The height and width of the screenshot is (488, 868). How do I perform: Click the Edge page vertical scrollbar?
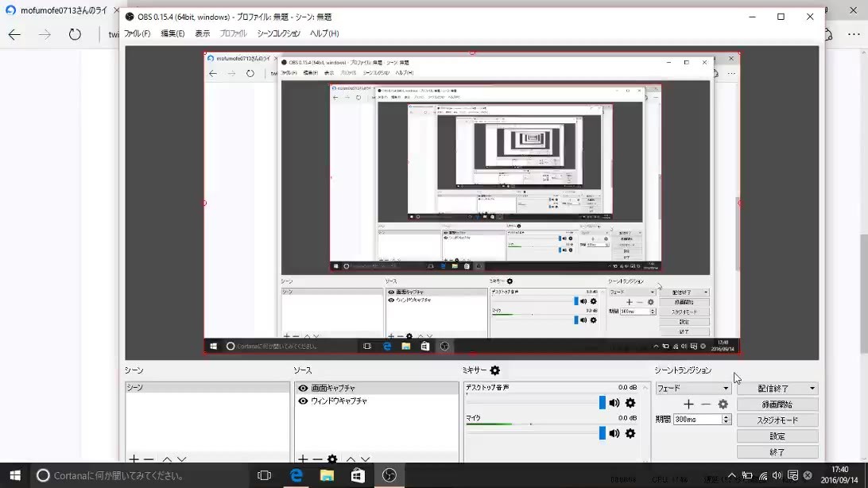[x=863, y=293]
